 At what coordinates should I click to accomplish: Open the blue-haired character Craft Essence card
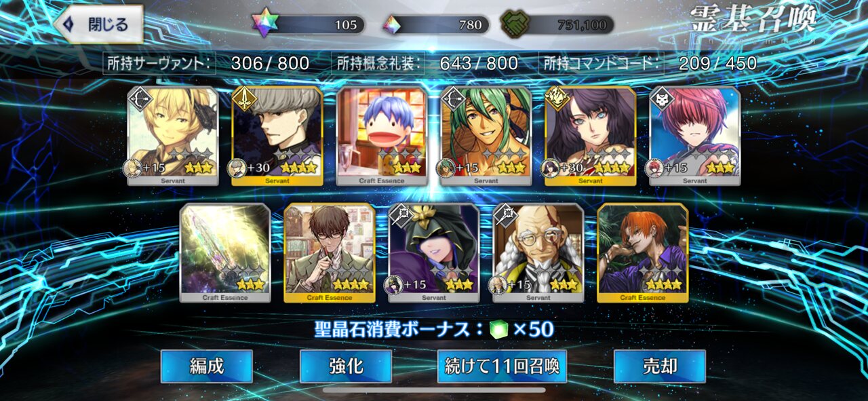click(382, 136)
